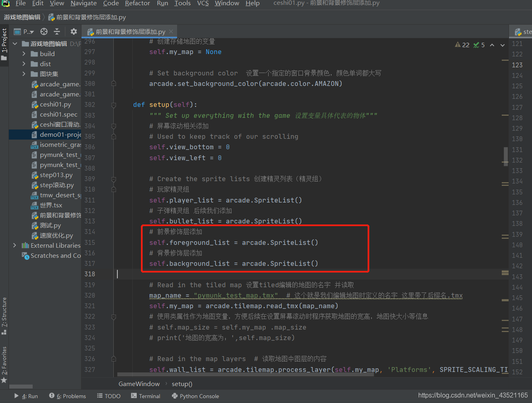Toggle the Z: Structure tool window
Screen dimensions: 532x403
tap(4, 316)
